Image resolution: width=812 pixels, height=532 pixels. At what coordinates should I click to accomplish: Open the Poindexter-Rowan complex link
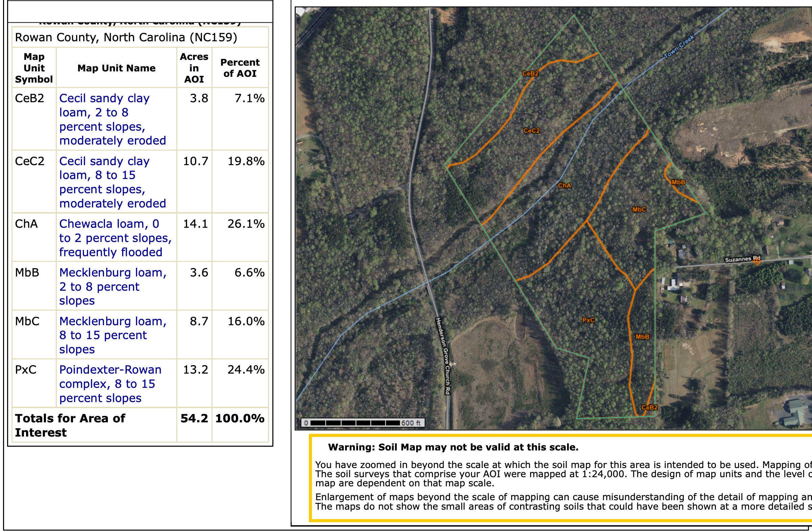click(110, 383)
